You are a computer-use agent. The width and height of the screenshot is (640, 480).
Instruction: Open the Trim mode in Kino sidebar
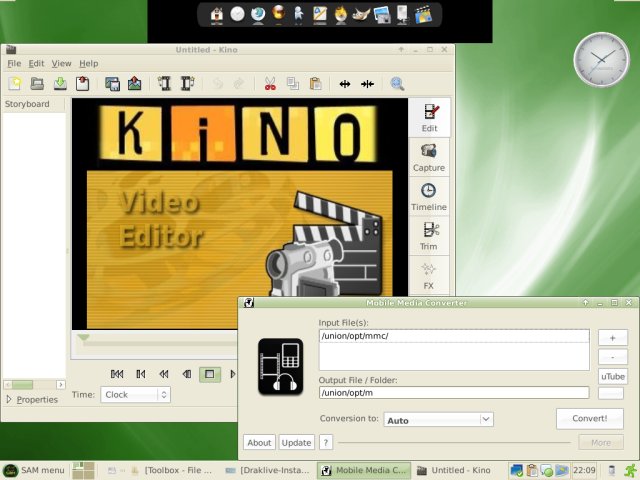[429, 236]
